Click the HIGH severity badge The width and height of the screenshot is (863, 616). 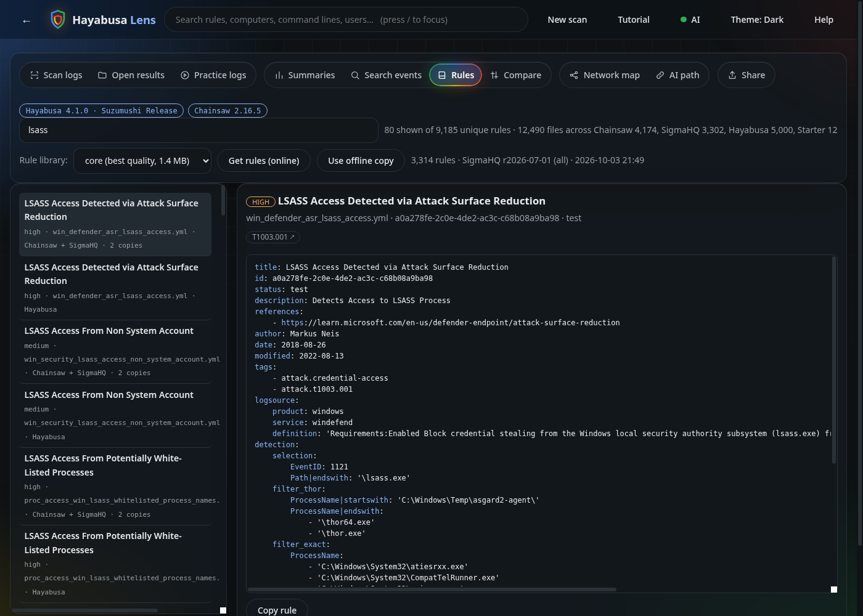pyautogui.click(x=261, y=202)
